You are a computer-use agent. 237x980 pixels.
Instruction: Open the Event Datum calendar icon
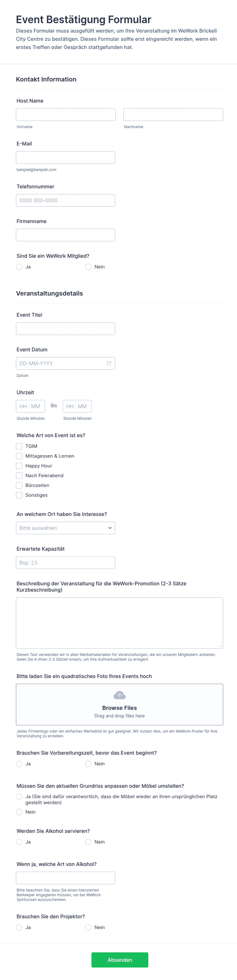click(x=109, y=363)
